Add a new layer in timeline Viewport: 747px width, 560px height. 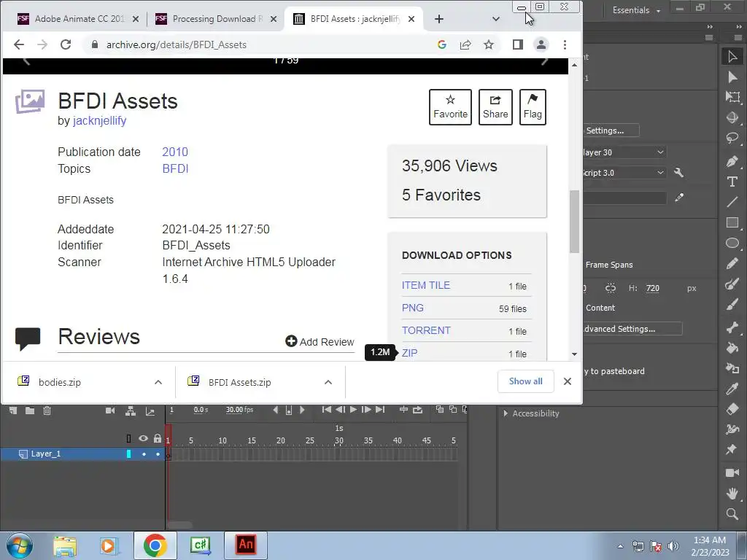13,411
